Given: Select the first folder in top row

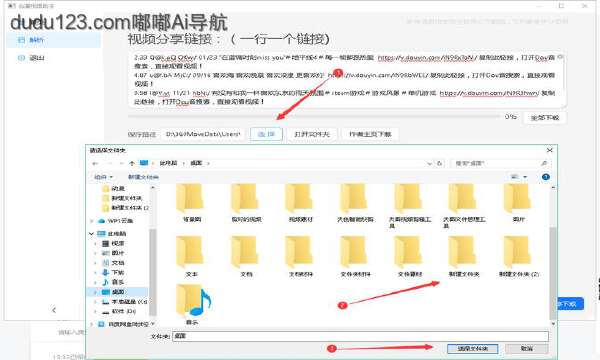Looking at the screenshot, I should [191, 203].
